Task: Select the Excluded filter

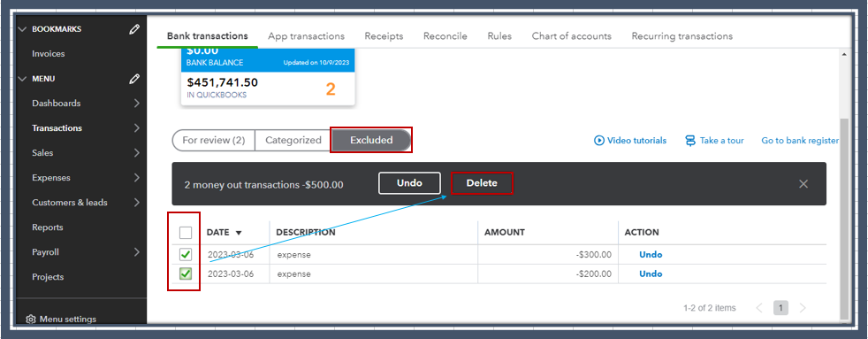Action: [x=371, y=141]
